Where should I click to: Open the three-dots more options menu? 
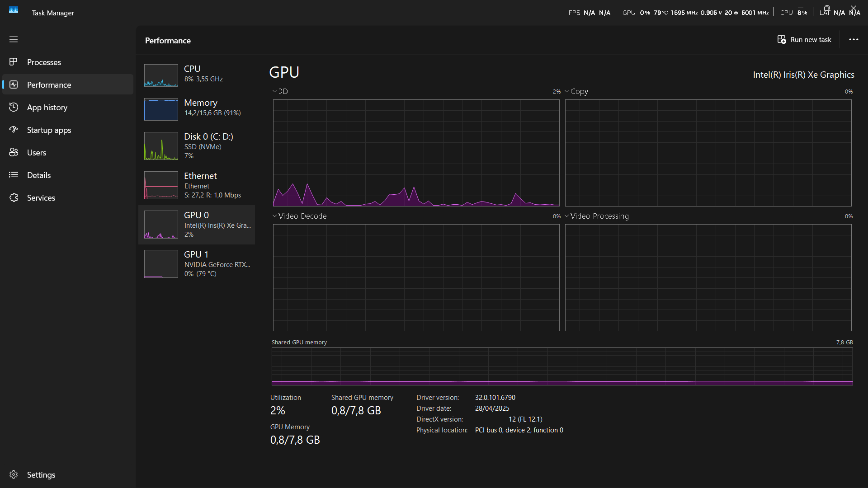point(854,40)
